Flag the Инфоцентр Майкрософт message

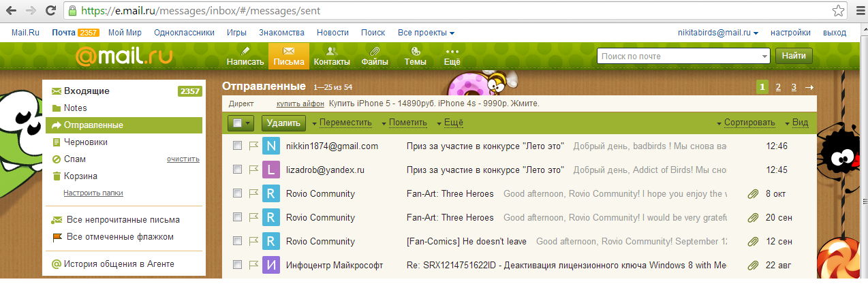(x=253, y=265)
